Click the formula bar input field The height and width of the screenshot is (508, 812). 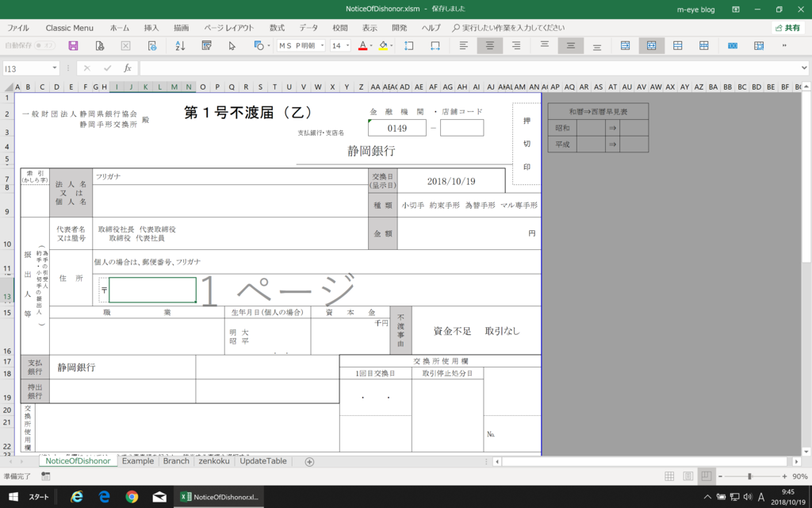point(469,68)
